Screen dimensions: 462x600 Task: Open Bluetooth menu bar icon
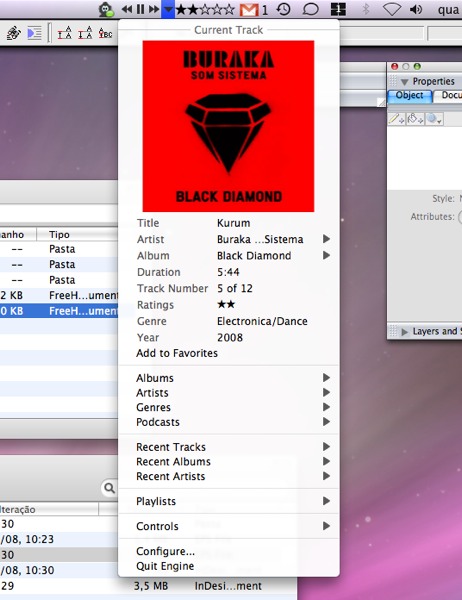click(365, 9)
